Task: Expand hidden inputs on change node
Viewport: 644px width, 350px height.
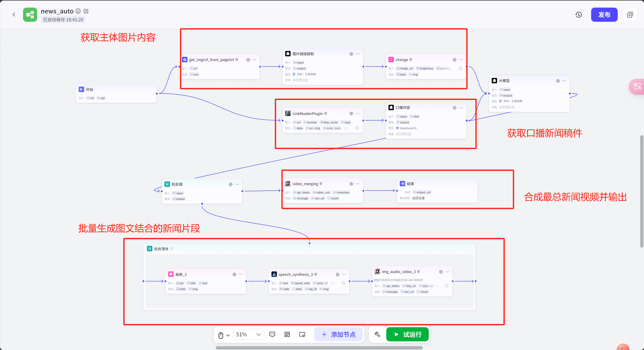Action: (460, 68)
